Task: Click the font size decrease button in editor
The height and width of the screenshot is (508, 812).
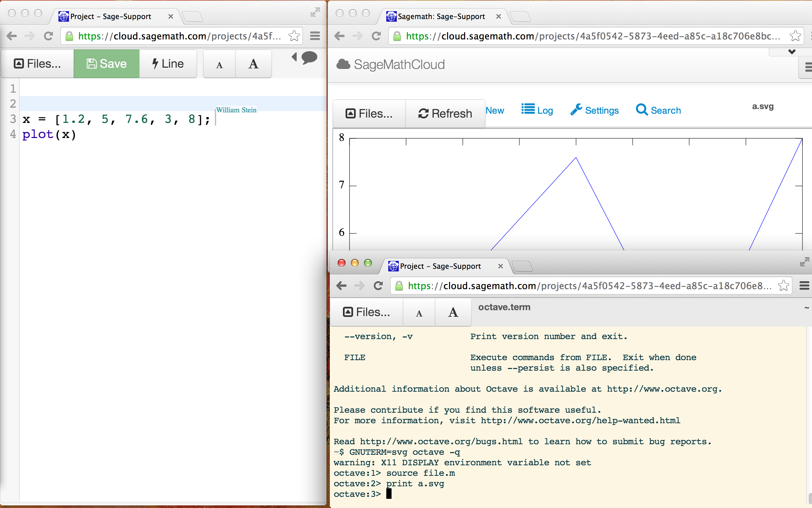Action: tap(219, 64)
